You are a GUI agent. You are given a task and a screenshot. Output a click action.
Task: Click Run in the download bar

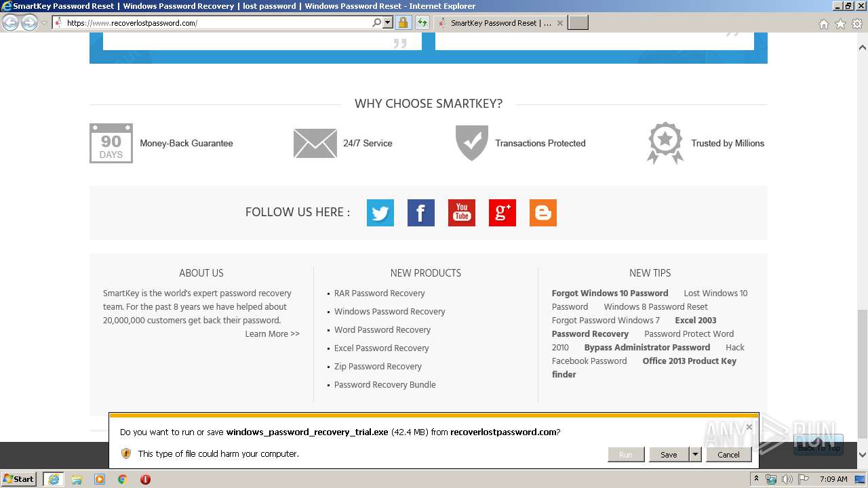coord(625,455)
